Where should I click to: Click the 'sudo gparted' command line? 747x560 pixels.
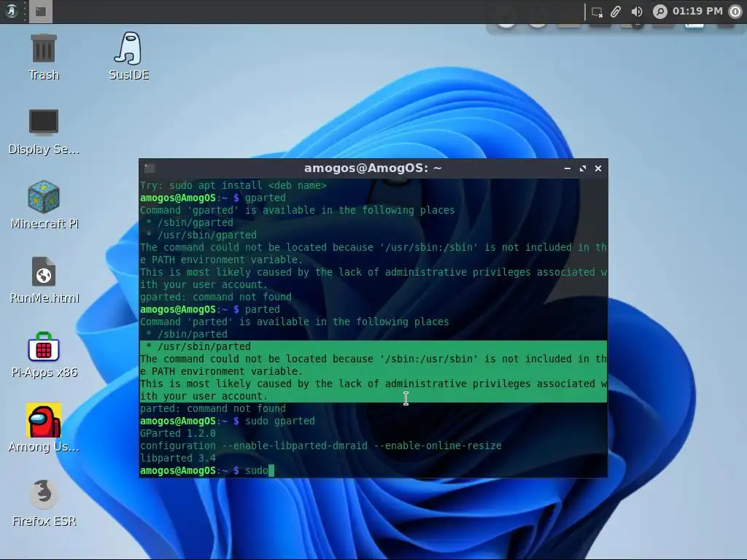tap(228, 421)
